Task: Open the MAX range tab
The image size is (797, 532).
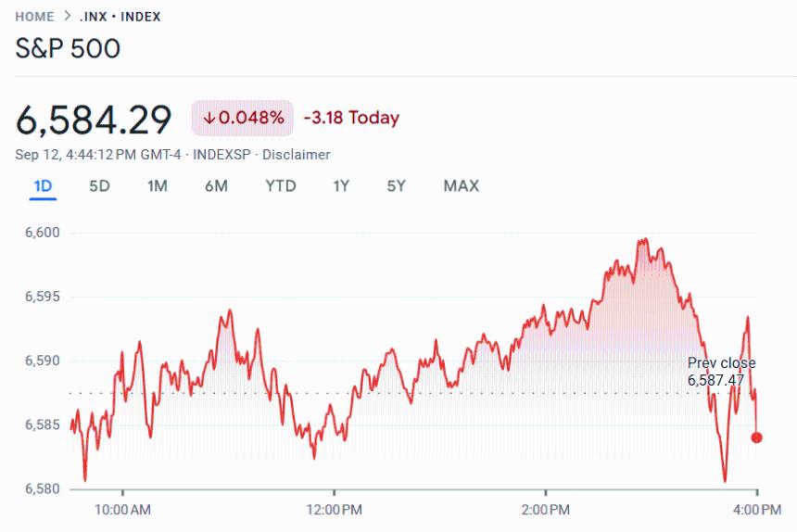Action: (x=461, y=186)
